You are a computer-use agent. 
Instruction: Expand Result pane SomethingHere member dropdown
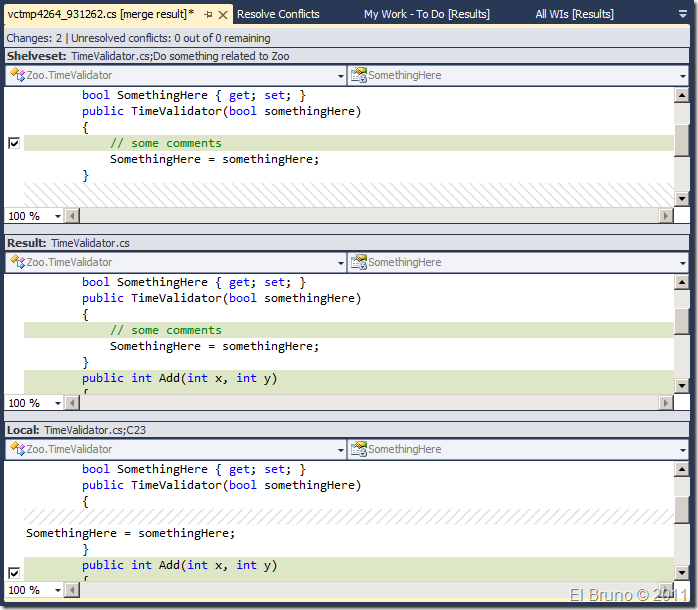click(681, 262)
